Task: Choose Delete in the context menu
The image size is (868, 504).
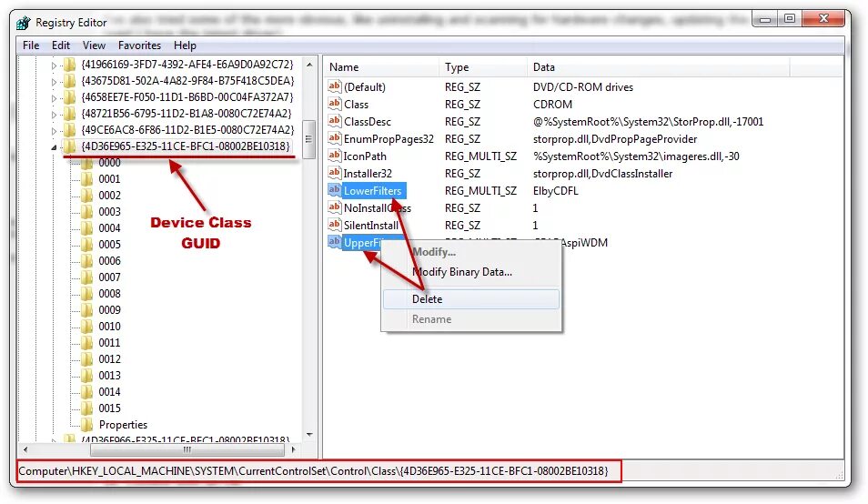Action: coord(471,299)
